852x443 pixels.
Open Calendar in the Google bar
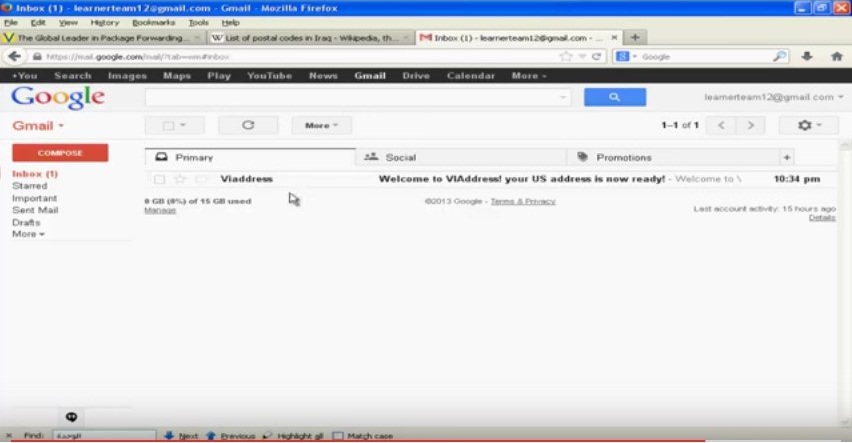471,76
